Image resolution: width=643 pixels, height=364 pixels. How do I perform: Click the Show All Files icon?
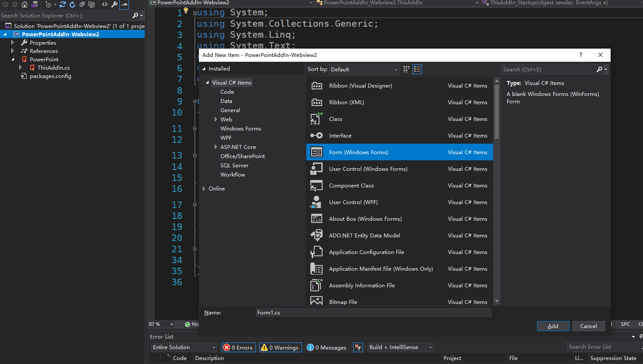pos(92,4)
